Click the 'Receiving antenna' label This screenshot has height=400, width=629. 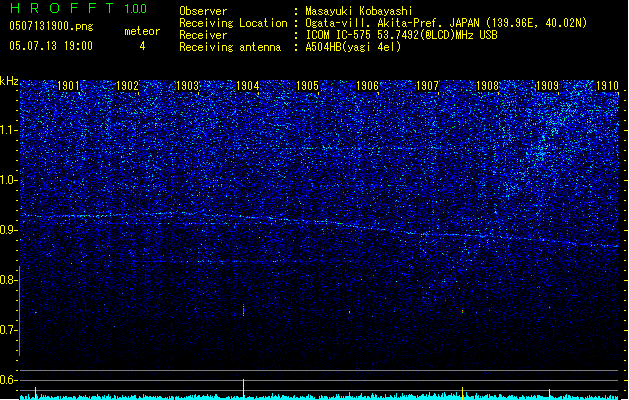pyautogui.click(x=230, y=47)
